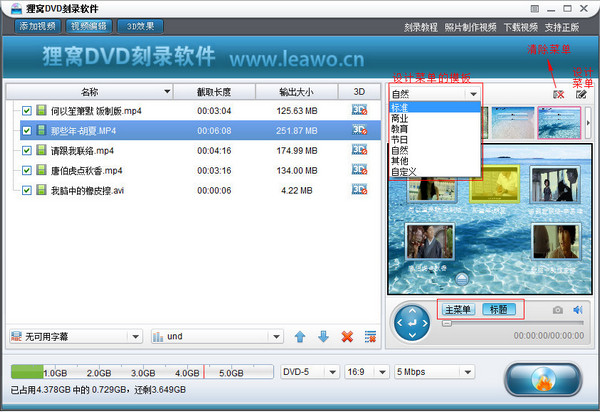Select the middle beach template thumbnail
This screenshot has height=412, width=600.
tap(513, 122)
